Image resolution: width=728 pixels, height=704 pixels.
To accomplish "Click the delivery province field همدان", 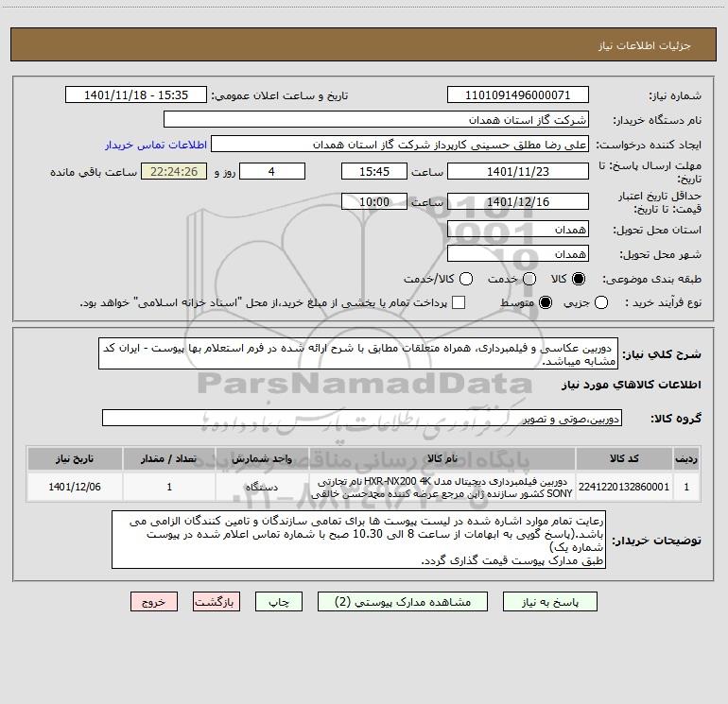I will click(518, 230).
